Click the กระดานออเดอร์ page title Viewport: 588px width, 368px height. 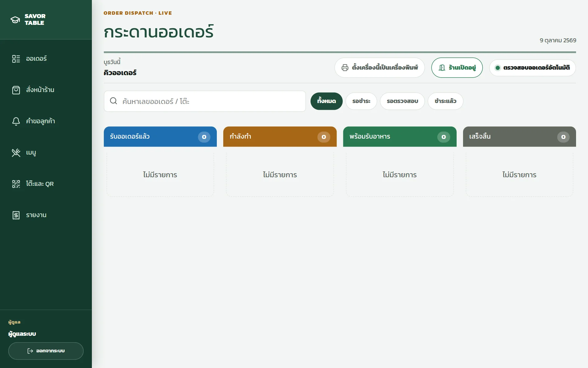[159, 32]
